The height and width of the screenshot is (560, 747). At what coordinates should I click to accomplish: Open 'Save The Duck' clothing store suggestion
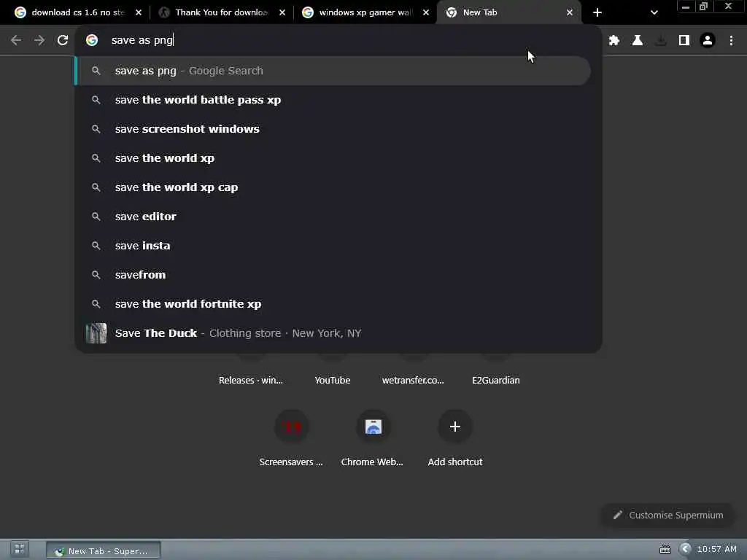(333, 333)
